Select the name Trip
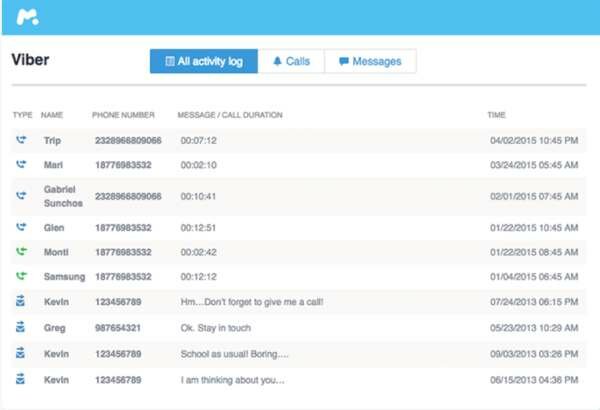 [52, 140]
